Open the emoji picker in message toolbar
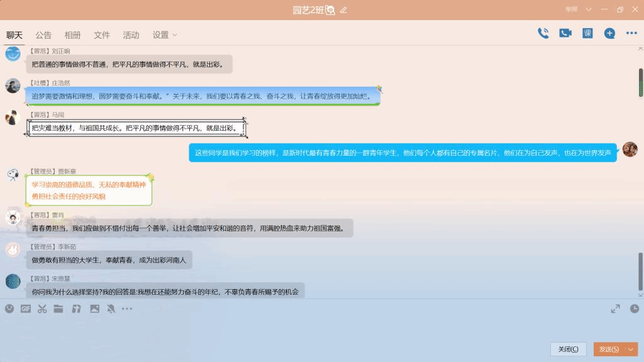The image size is (644, 362). coord(9,309)
